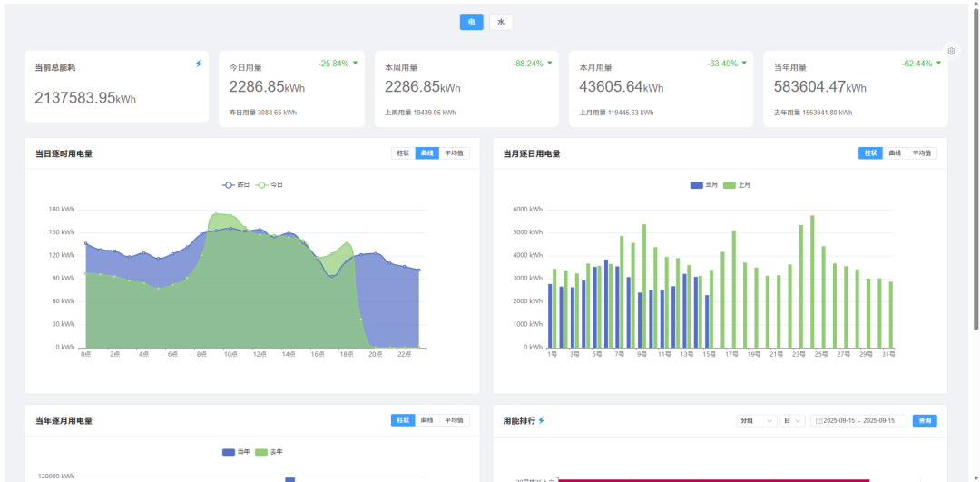
Task: Click the scrollbar up arrow
Action: 975,3
